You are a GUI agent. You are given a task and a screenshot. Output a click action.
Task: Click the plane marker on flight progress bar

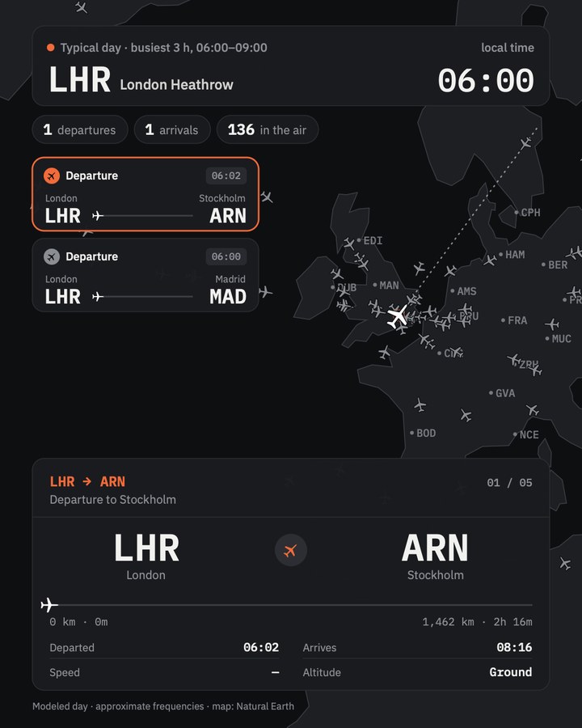click(x=49, y=605)
